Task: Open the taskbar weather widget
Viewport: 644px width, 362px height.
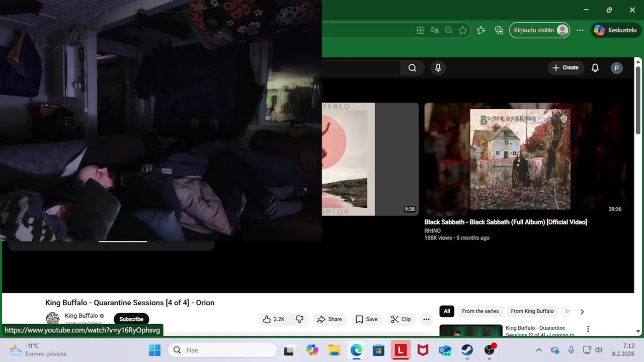Action: point(38,350)
